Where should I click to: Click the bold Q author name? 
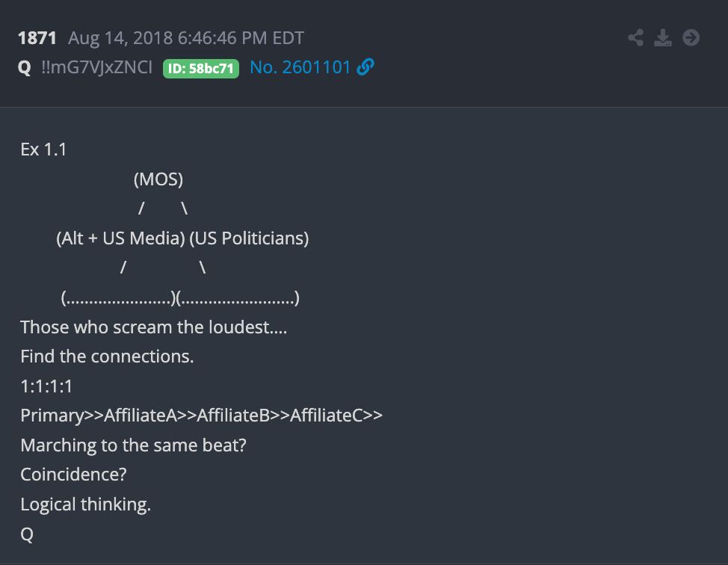(x=24, y=68)
